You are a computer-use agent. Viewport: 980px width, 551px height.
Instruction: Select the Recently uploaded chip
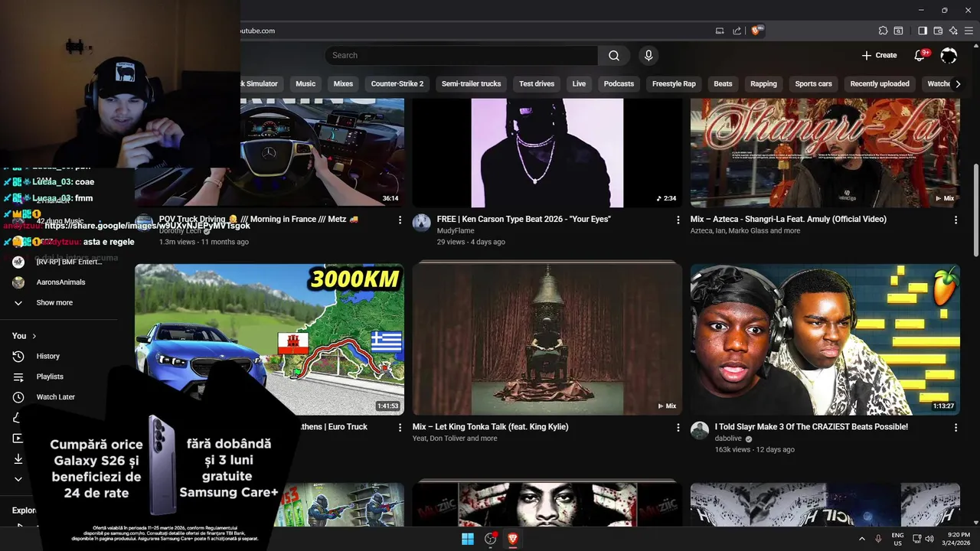pos(880,84)
